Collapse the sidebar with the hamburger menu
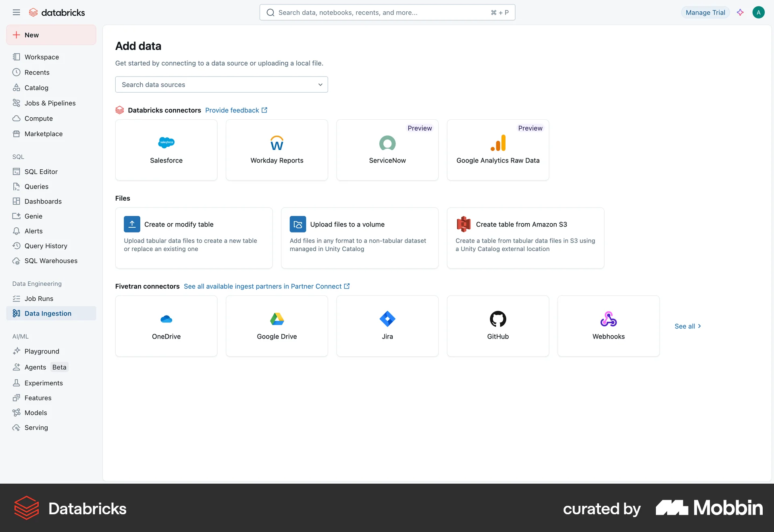This screenshot has height=532, width=774. pyautogui.click(x=16, y=12)
